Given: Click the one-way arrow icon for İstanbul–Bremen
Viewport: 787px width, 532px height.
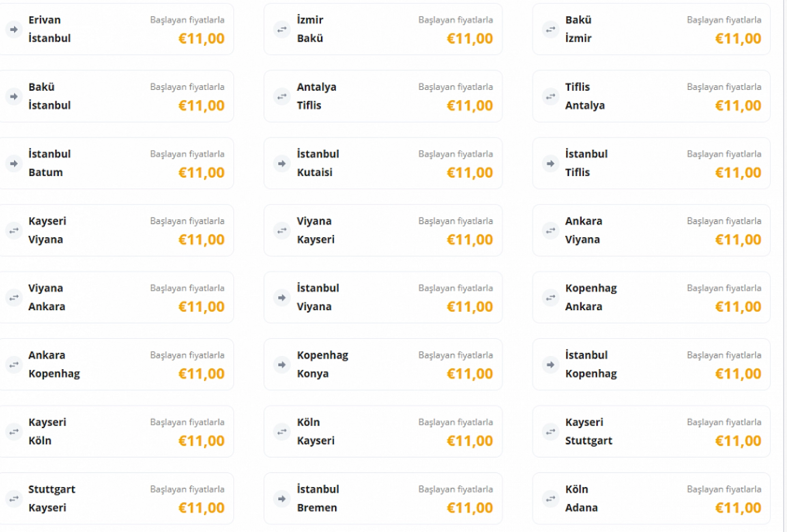Looking at the screenshot, I should 282,499.
